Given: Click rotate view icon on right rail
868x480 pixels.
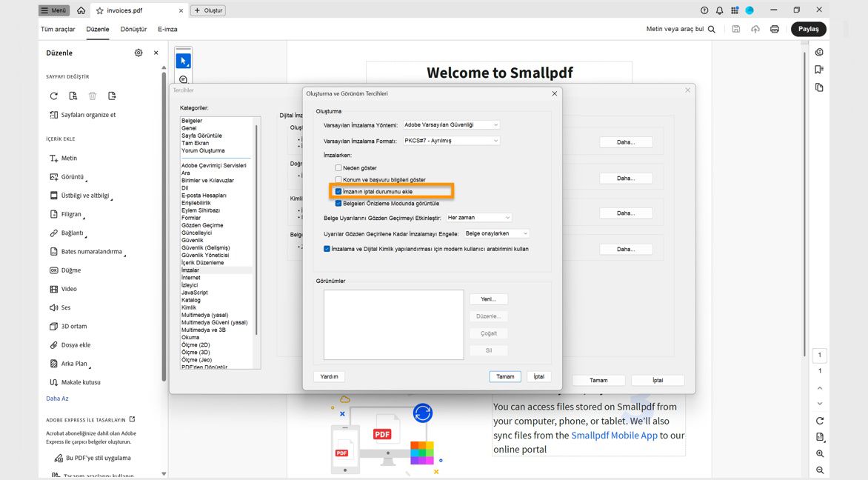Looking at the screenshot, I should coord(820,421).
